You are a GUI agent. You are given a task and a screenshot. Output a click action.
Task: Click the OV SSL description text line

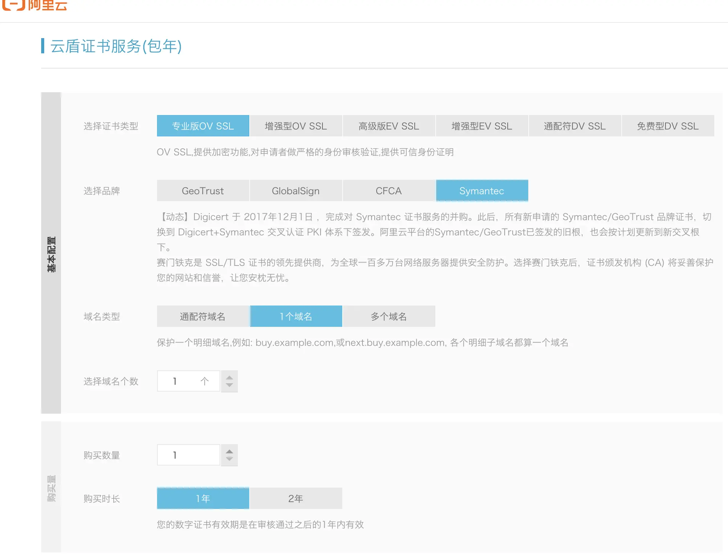coord(305,152)
